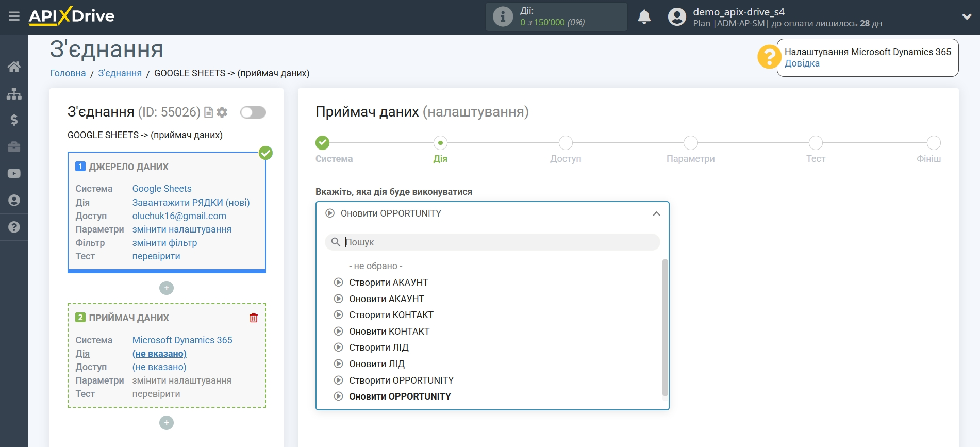Go to Фініш wizard step
This screenshot has width=980, height=447.
934,143
